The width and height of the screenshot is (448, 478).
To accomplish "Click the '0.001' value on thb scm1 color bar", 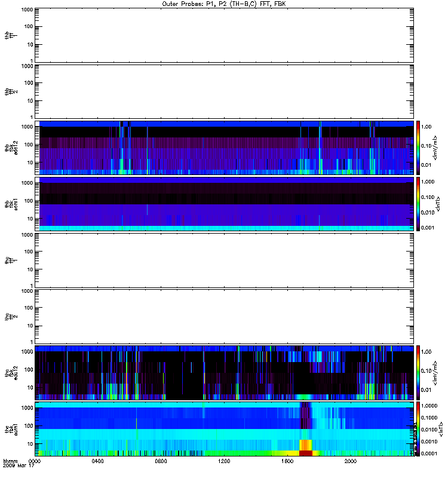I will coord(428,228).
